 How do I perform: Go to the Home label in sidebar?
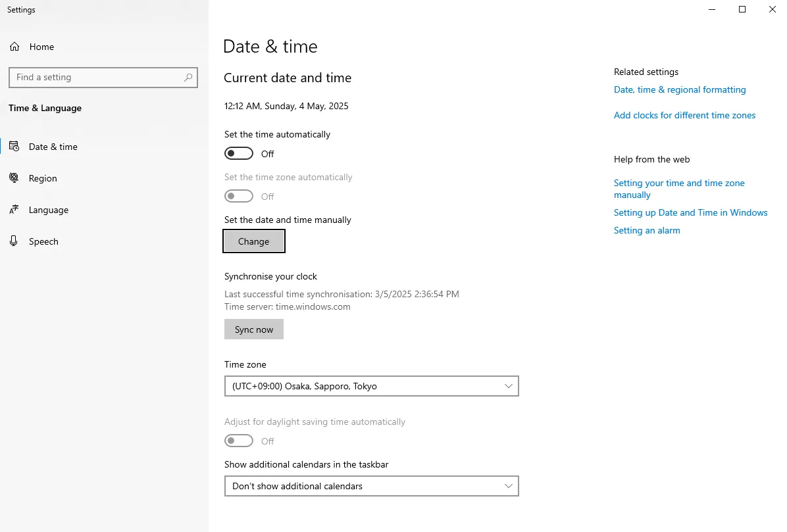click(x=41, y=47)
